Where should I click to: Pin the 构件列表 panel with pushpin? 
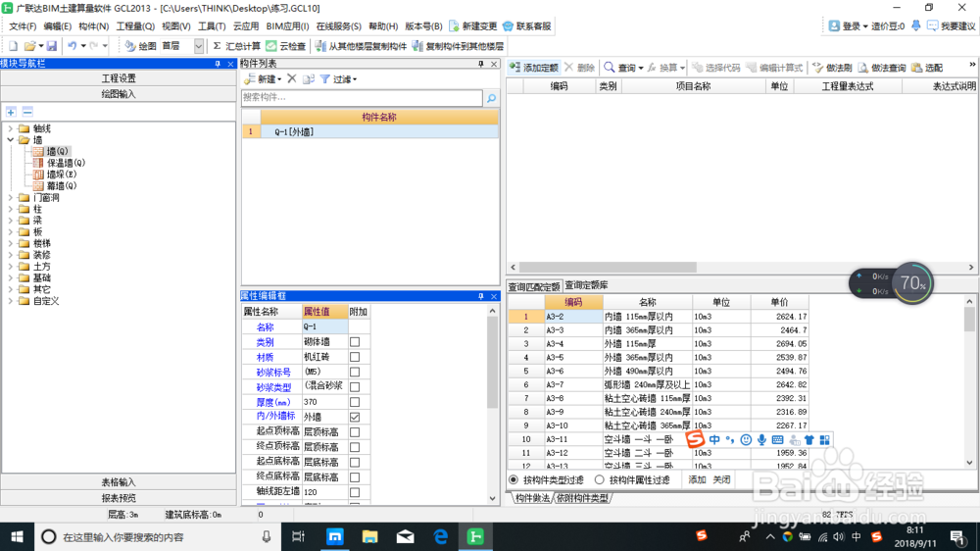tap(480, 64)
